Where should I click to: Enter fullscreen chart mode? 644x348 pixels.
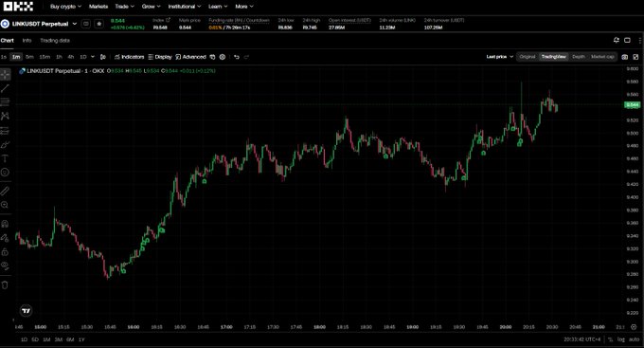[635, 57]
